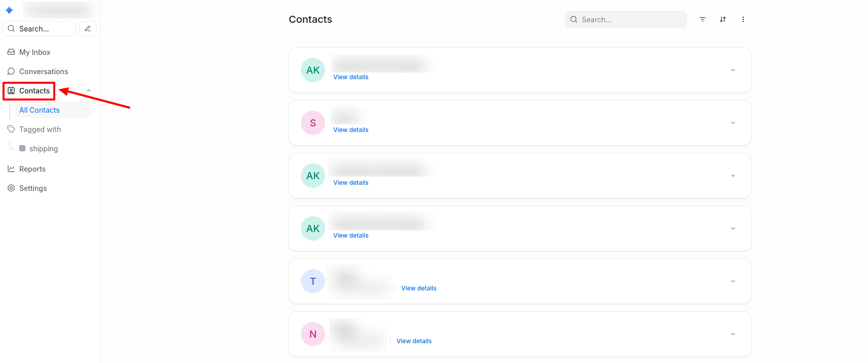
Task: Open My Inbox in sidebar
Action: coord(34,52)
